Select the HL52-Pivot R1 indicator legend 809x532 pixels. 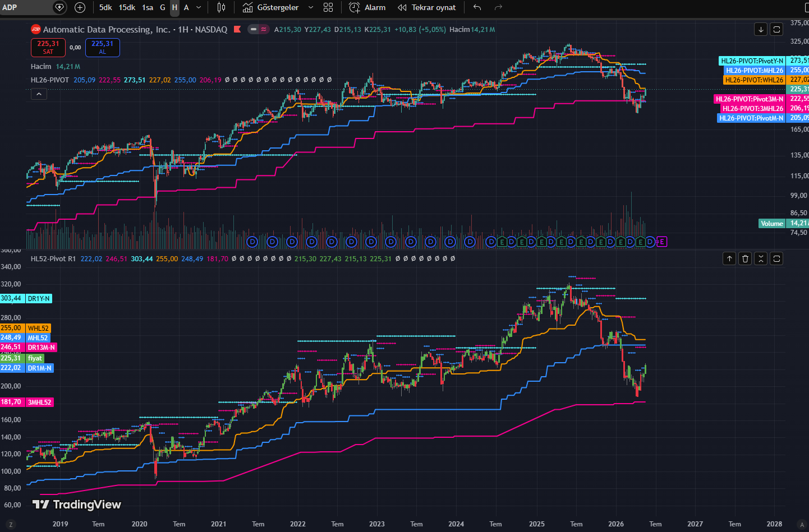click(53, 258)
